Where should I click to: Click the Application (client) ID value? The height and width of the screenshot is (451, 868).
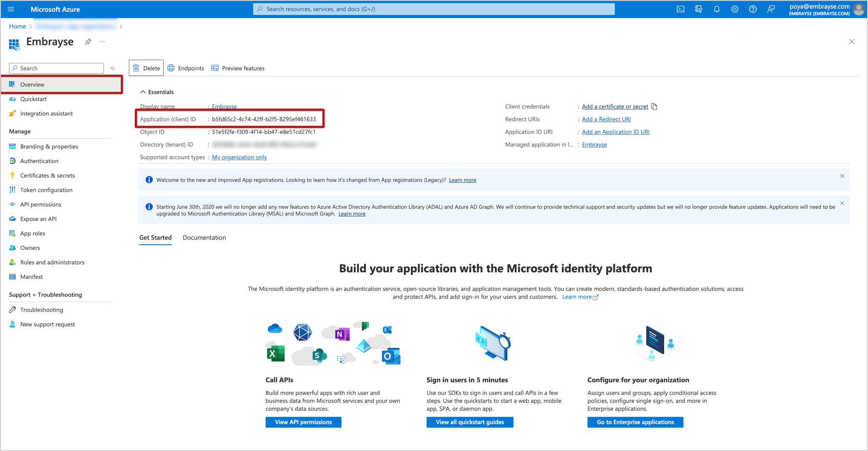coord(264,119)
